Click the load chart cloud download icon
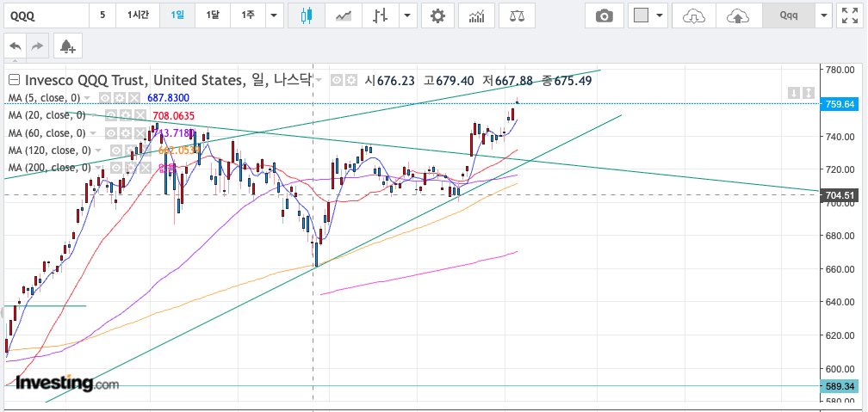The width and height of the screenshot is (868, 412). [694, 16]
